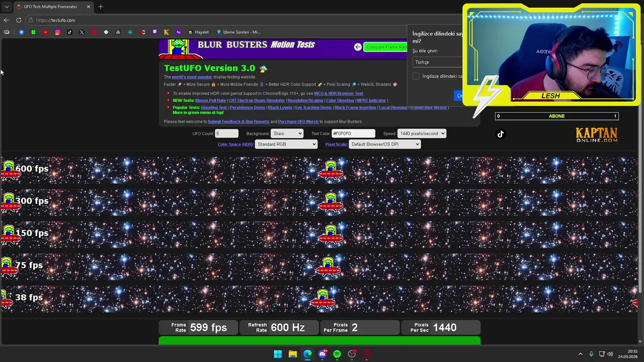Viewport: 644px width, 362px height.
Task: Open the Kick green K bookmark
Action: coord(33,32)
